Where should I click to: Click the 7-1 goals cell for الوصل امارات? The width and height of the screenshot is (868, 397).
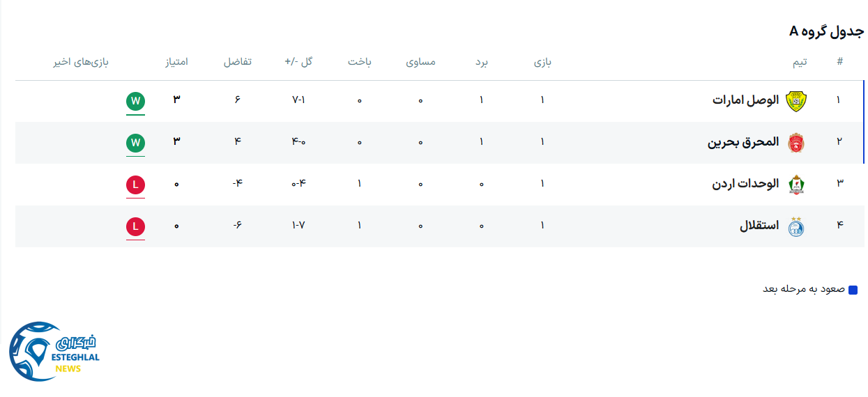coord(298,100)
